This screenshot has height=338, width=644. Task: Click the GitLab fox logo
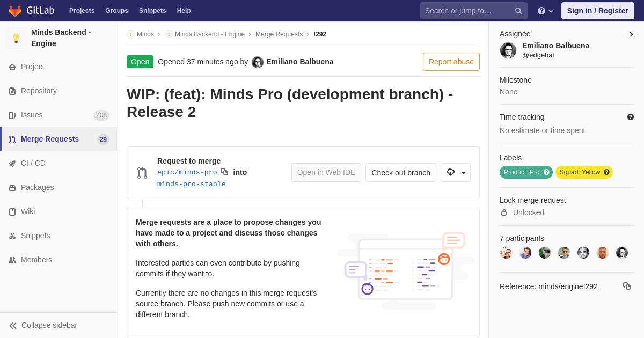[15, 11]
